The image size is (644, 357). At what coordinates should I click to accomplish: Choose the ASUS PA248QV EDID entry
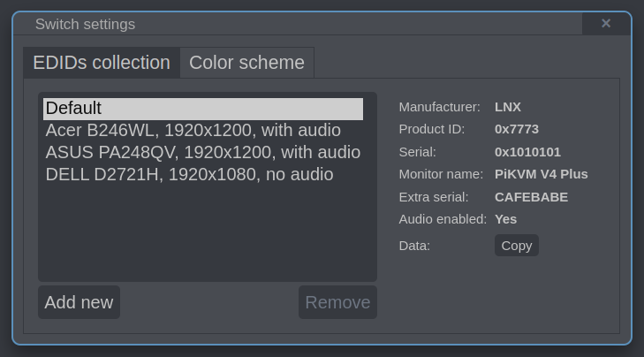[x=202, y=153]
